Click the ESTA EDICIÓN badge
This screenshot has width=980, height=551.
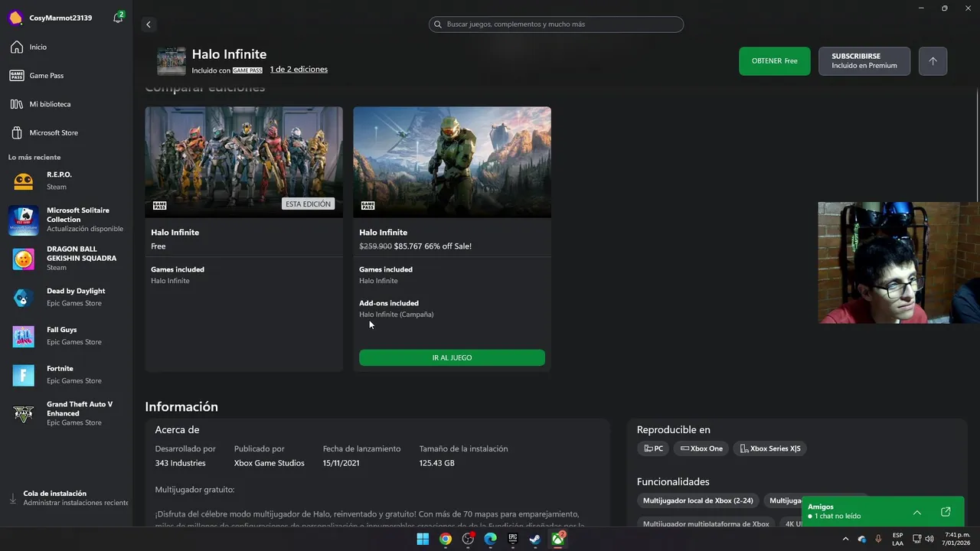point(309,204)
